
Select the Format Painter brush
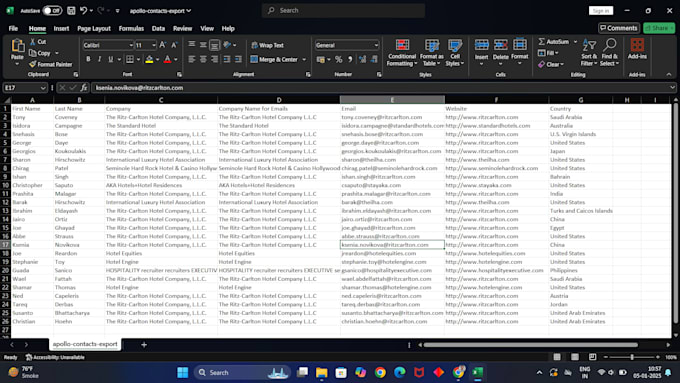tap(33, 64)
